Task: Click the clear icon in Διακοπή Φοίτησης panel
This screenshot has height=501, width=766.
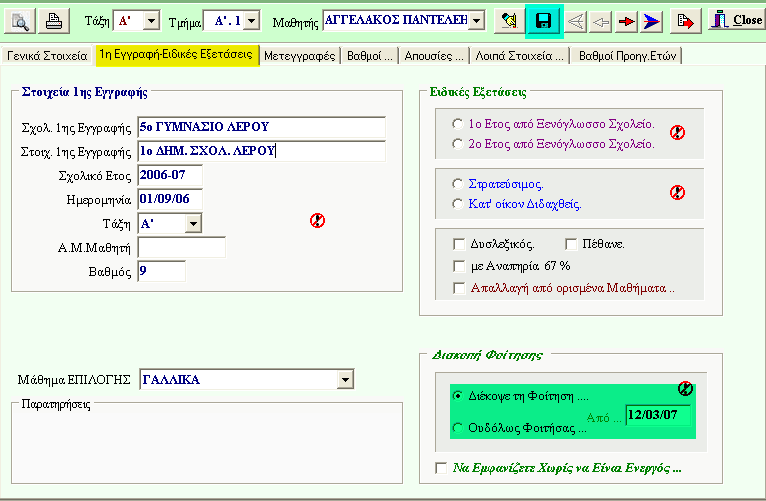Action: point(685,389)
